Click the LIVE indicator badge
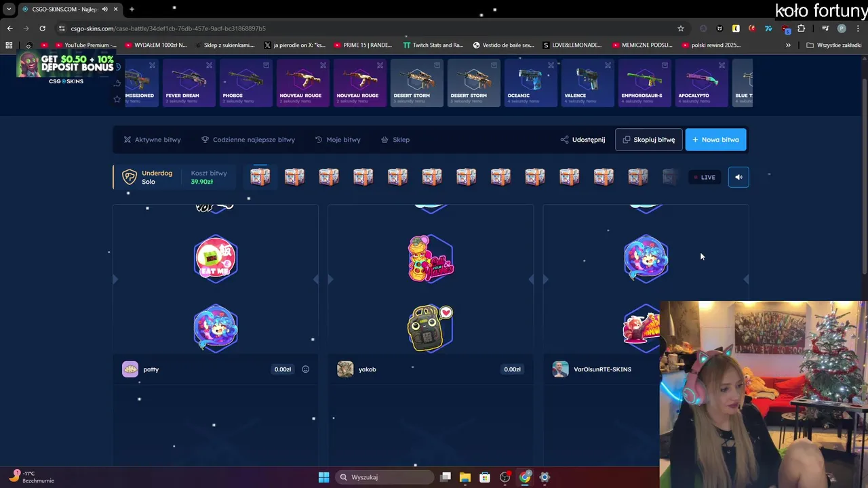Image resolution: width=868 pixels, height=488 pixels. point(704,178)
